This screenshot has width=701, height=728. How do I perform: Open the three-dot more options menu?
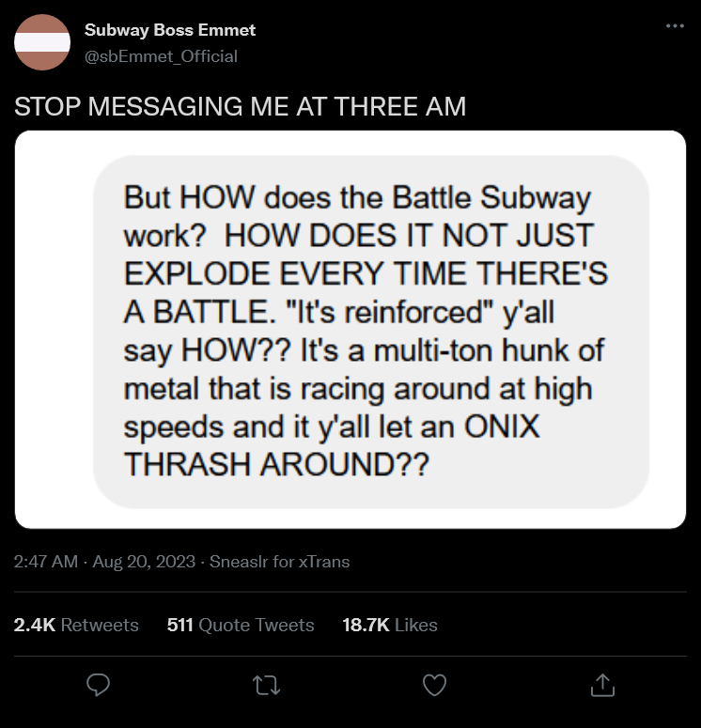click(674, 26)
